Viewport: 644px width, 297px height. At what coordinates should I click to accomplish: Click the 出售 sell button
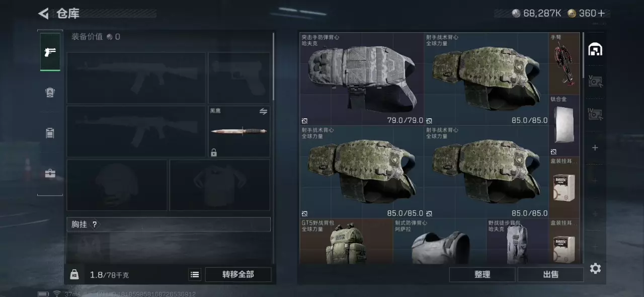[x=550, y=274]
